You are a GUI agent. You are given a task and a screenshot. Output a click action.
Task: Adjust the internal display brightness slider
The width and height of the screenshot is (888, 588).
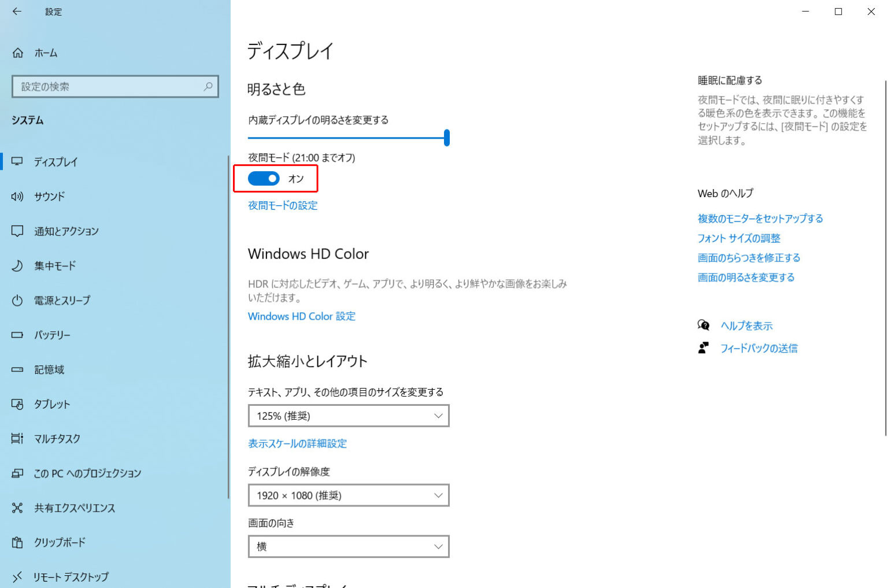coord(447,138)
